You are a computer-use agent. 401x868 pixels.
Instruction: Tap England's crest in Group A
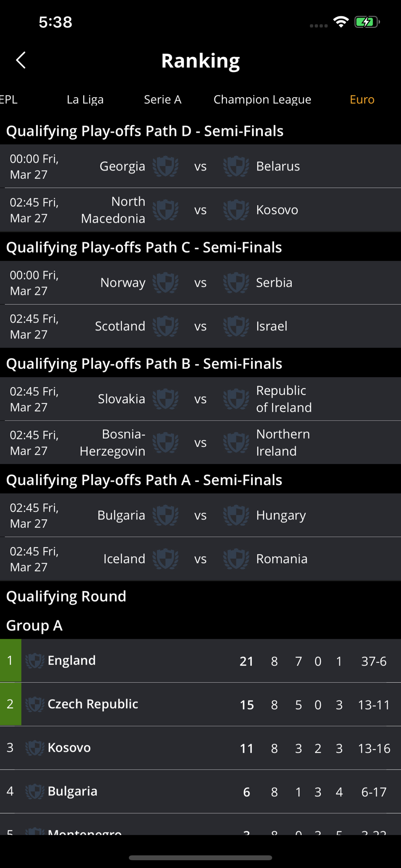[35, 661]
